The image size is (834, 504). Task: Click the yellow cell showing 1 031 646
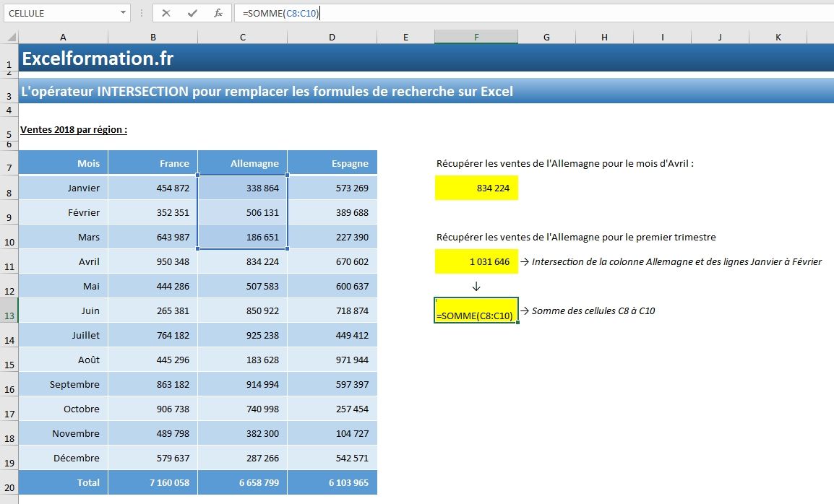click(x=476, y=261)
